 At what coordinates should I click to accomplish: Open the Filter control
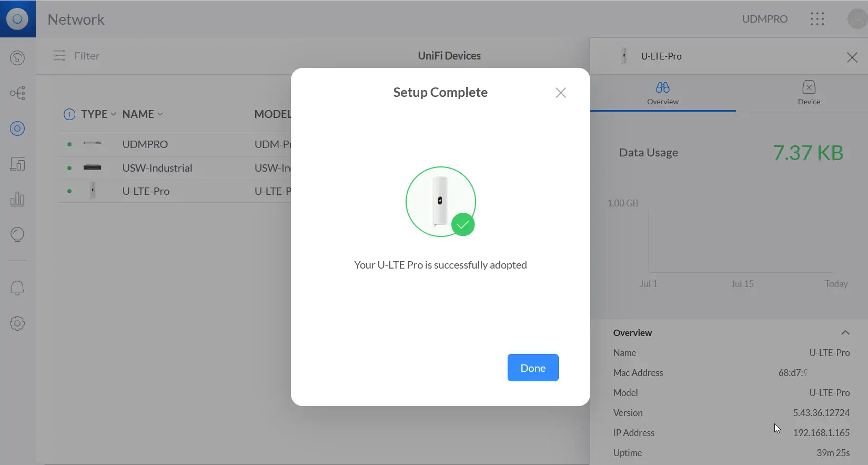point(77,56)
